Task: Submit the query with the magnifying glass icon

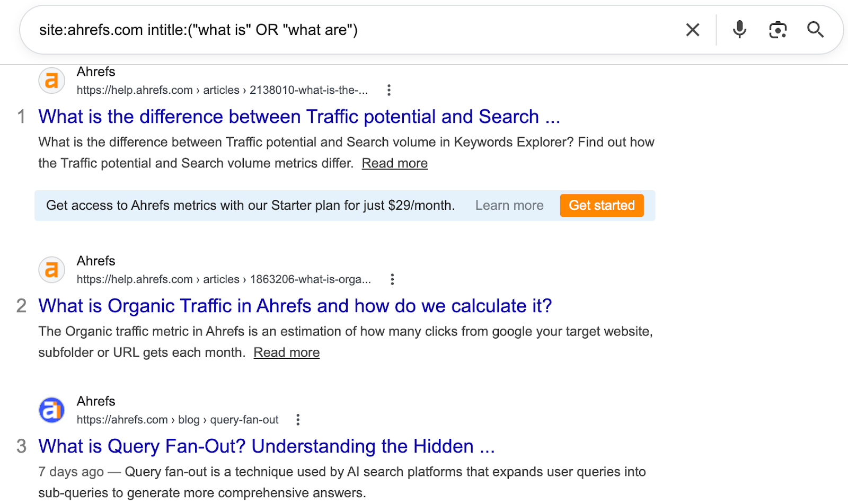Action: [815, 30]
